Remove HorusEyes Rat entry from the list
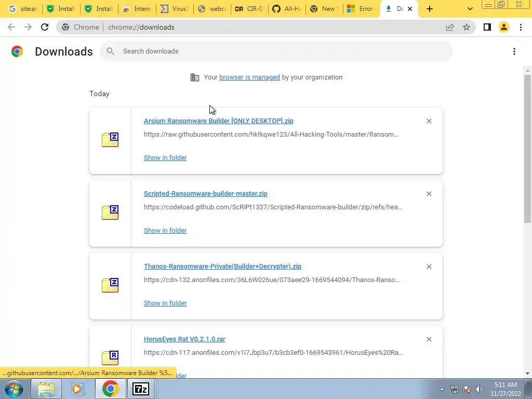This screenshot has height=399, width=532. [x=429, y=339]
